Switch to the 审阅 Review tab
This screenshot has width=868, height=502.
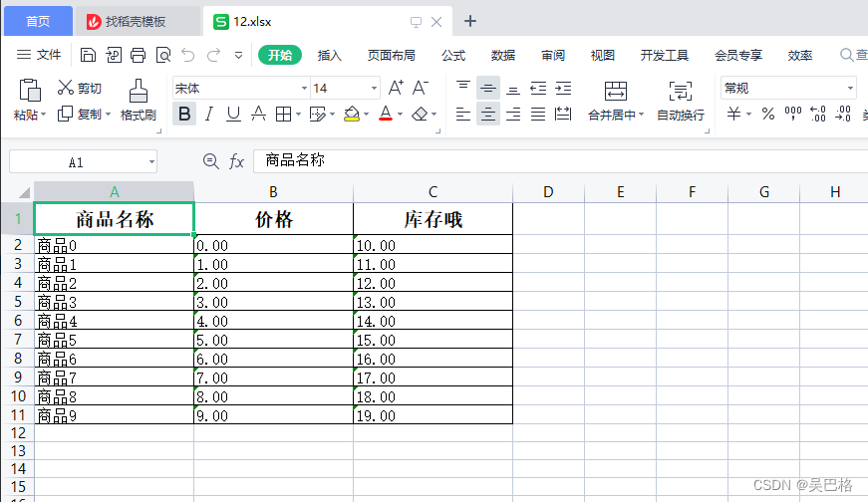coord(553,56)
